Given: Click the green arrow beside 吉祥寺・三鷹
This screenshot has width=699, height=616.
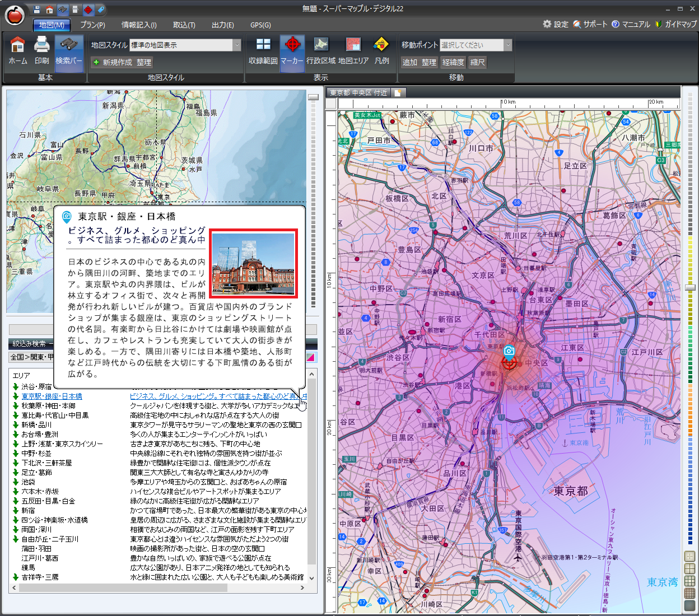Looking at the screenshot, I should click(16, 577).
